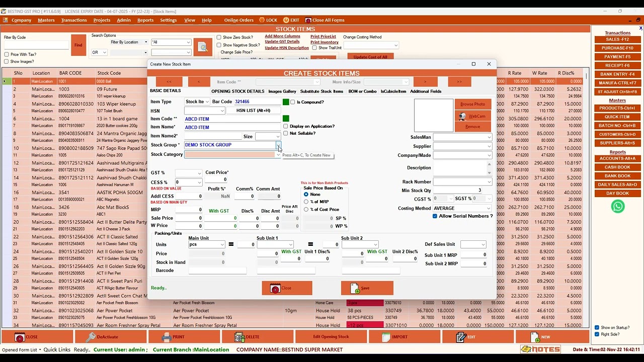Go to first record with << button
Image resolution: width=644 pixels, height=362 pixels.
169,82
